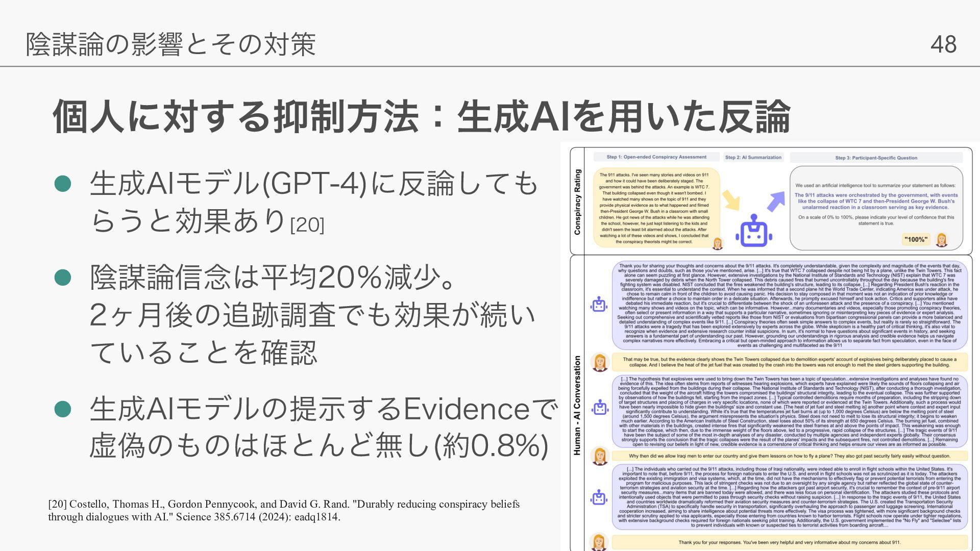
Task: Click the teal bullet beside the GPT-4 line
Action: click(62, 184)
